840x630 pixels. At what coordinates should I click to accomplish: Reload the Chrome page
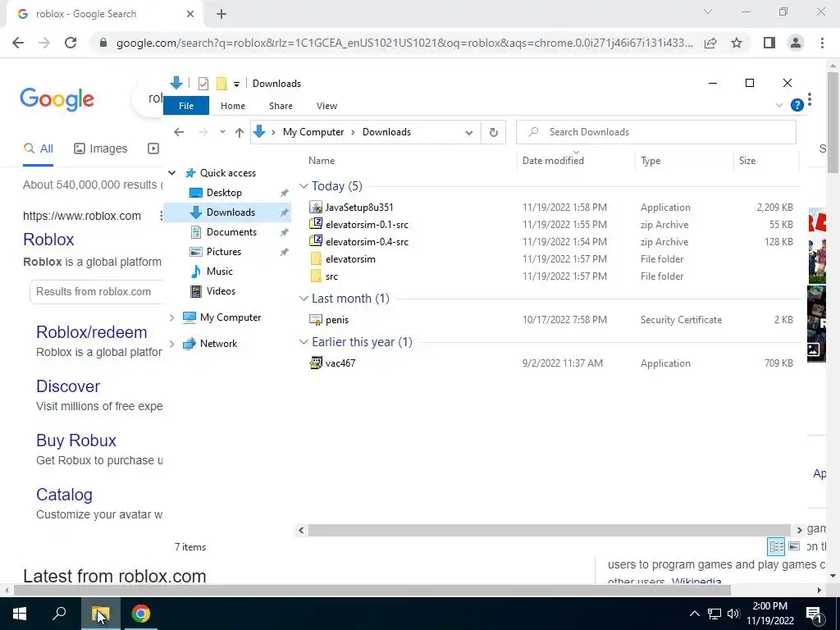[x=71, y=43]
